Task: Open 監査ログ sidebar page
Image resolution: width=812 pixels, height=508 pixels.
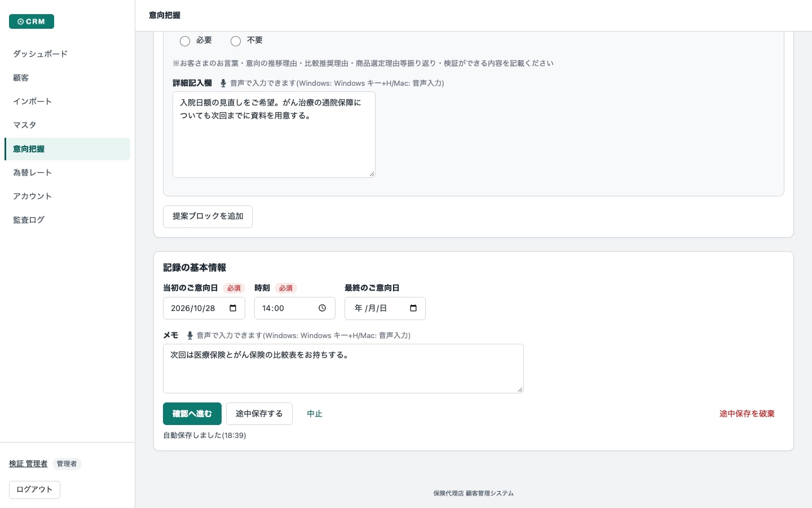Action: coord(67,220)
